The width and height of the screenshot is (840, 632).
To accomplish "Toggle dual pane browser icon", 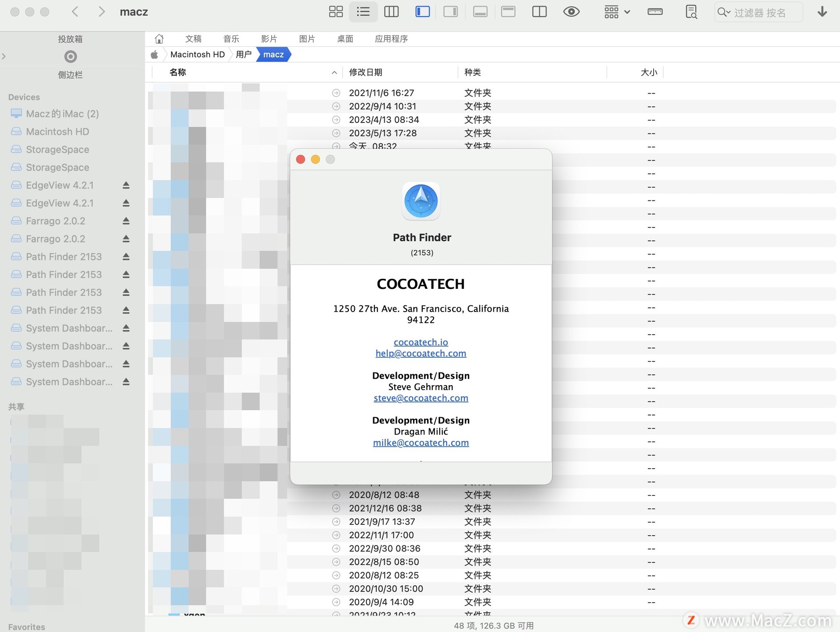I will [x=539, y=12].
